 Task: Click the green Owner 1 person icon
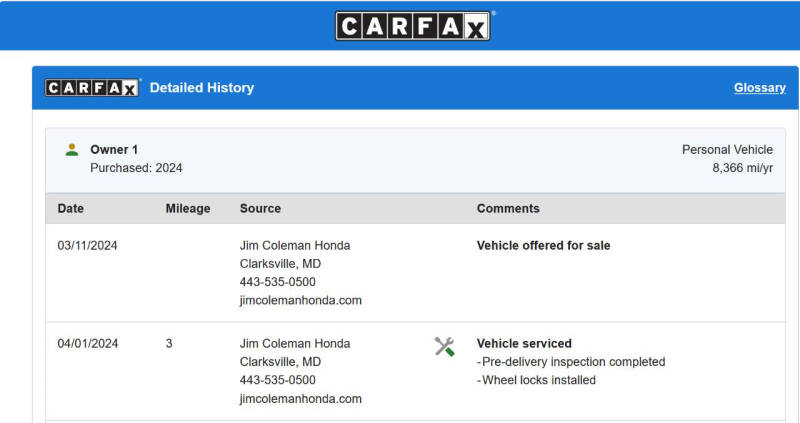click(x=72, y=150)
